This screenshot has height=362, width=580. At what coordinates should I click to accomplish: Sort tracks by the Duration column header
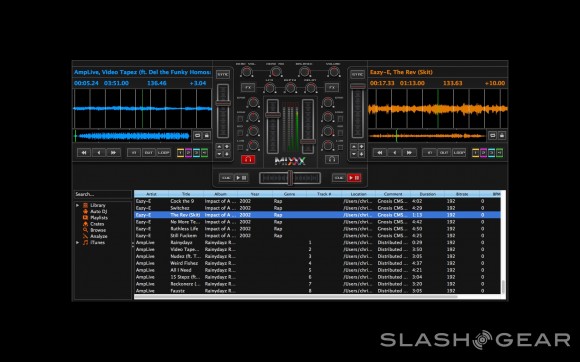pos(427,194)
